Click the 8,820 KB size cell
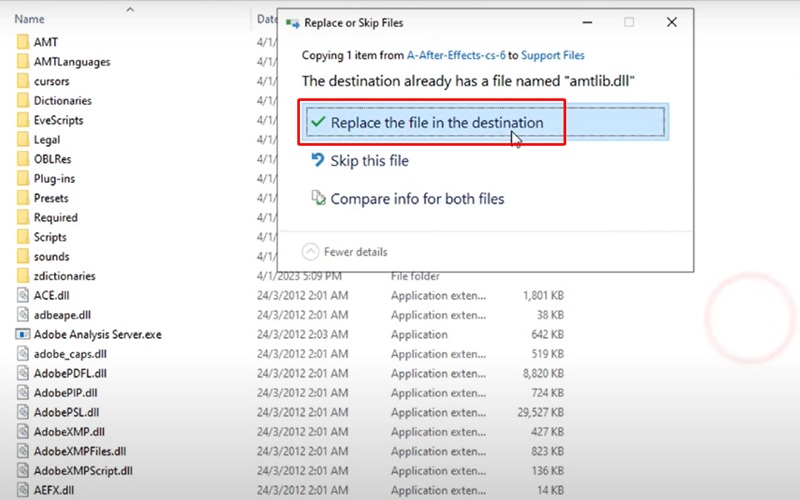 543,373
